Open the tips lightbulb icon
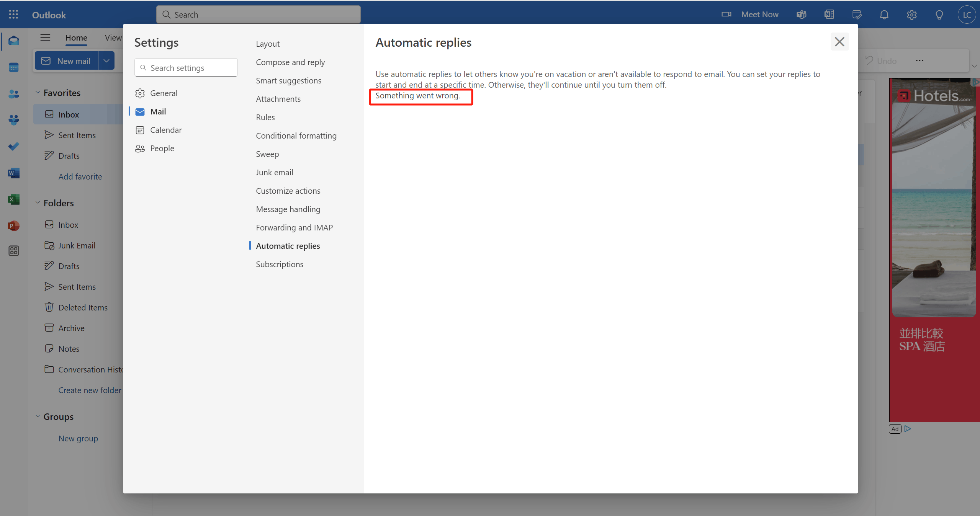The width and height of the screenshot is (980, 516). click(939, 15)
